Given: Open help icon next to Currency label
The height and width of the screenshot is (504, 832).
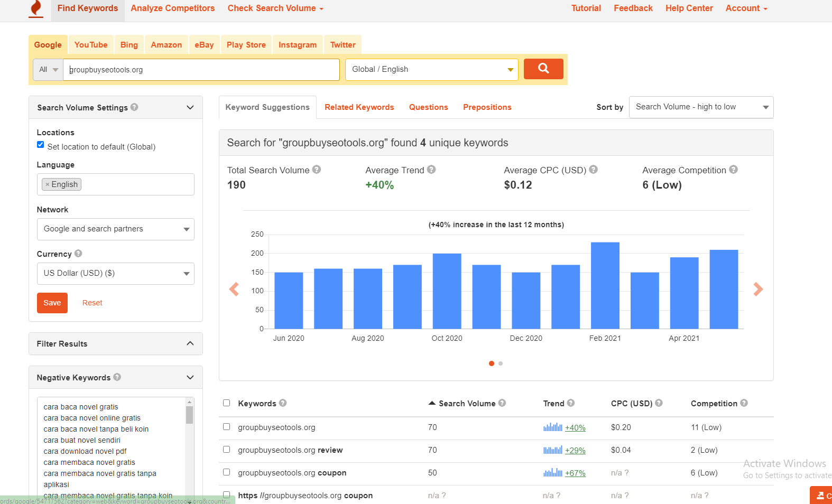Looking at the screenshot, I should [x=78, y=253].
